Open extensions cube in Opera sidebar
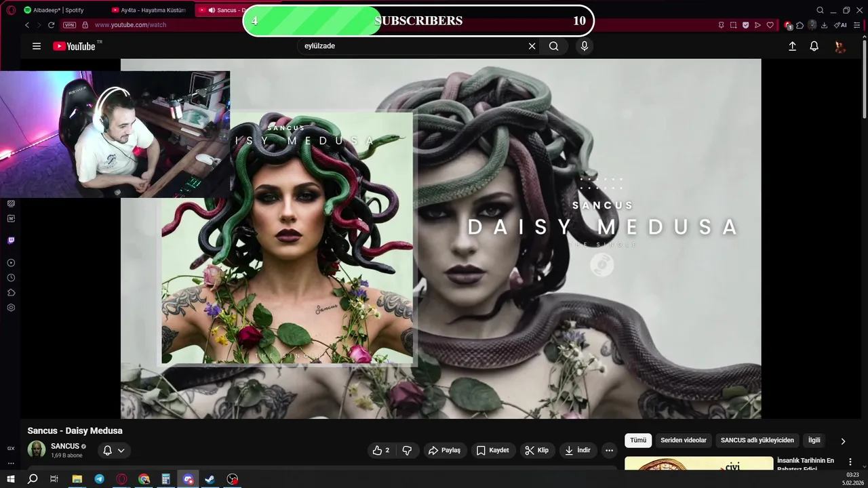This screenshot has height=488, width=868. [x=11, y=293]
